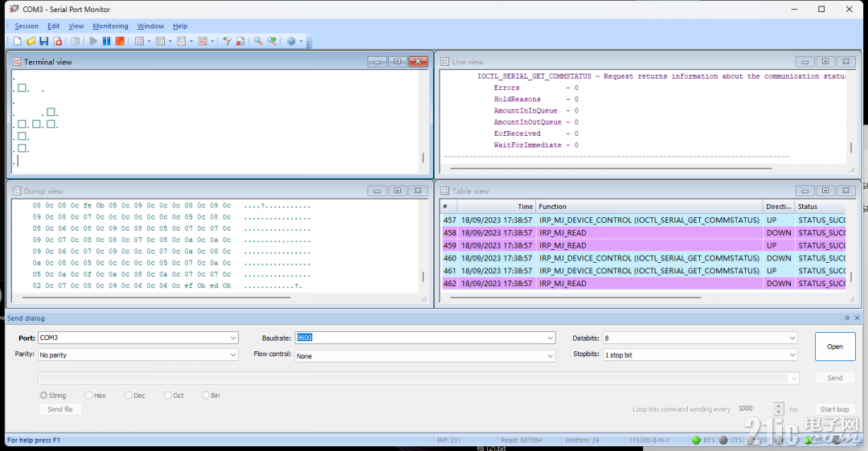Click the Function column header

click(649, 206)
